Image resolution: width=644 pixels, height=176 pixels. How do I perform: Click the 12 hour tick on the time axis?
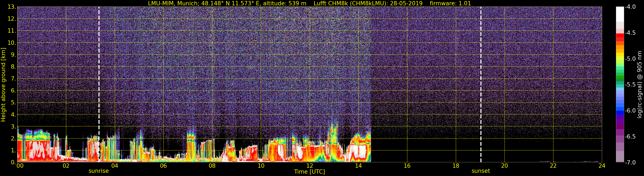pyautogui.click(x=310, y=166)
